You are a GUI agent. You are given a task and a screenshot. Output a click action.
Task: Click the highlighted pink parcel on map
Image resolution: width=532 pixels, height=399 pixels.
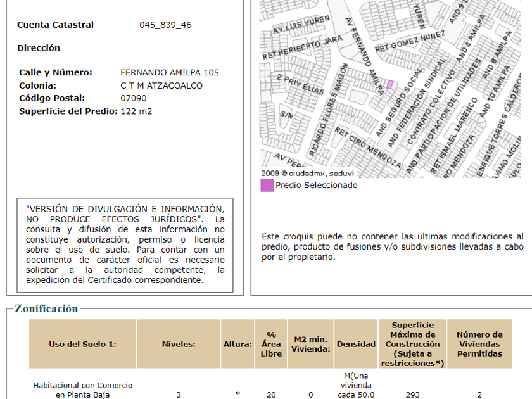click(390, 84)
